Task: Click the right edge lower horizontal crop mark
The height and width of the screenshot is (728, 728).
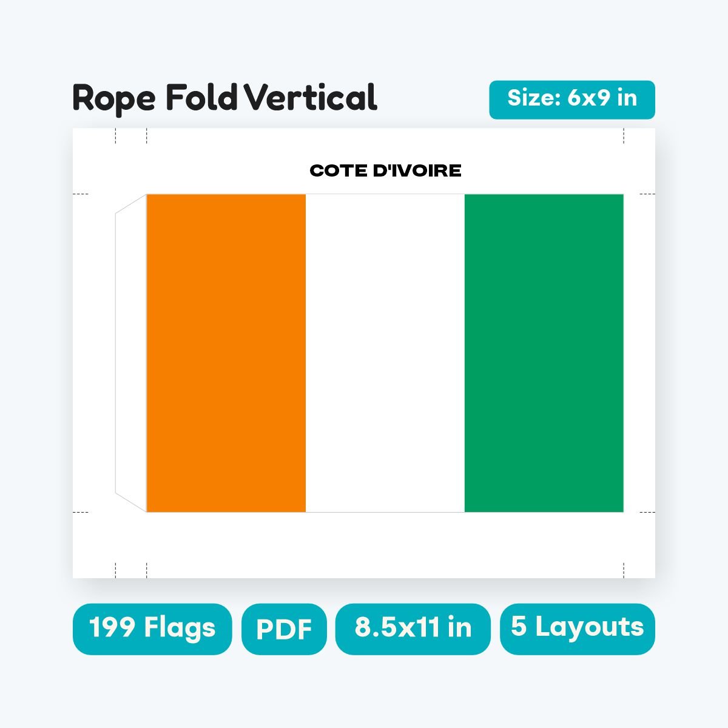Action: click(647, 513)
